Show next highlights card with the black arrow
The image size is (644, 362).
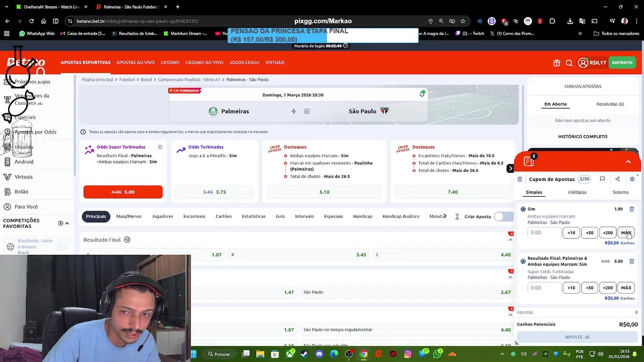[x=510, y=168]
